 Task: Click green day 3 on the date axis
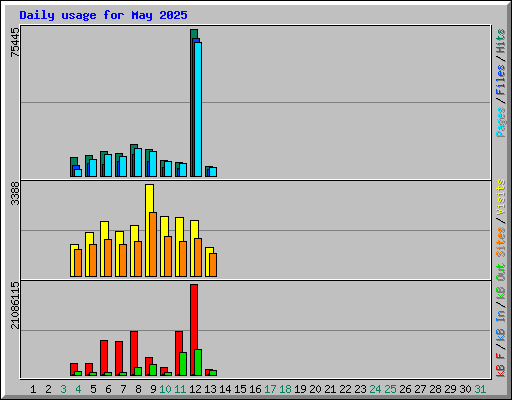(x=63, y=389)
